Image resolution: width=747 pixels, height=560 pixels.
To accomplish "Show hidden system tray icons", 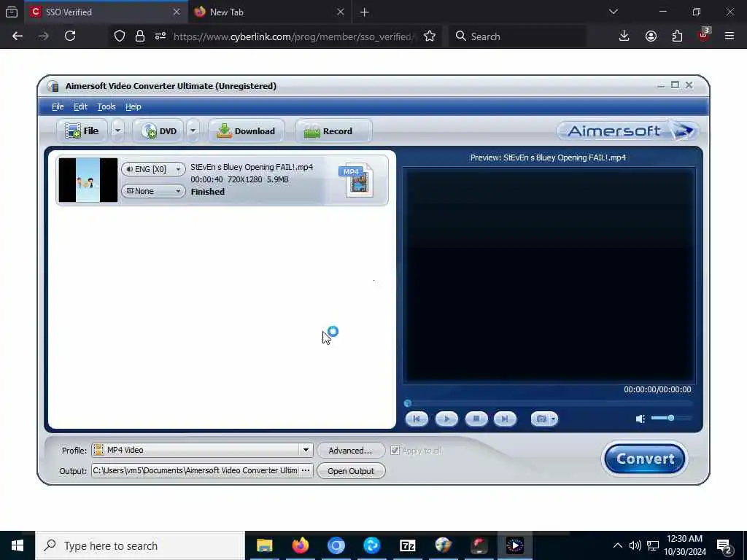I will click(617, 545).
